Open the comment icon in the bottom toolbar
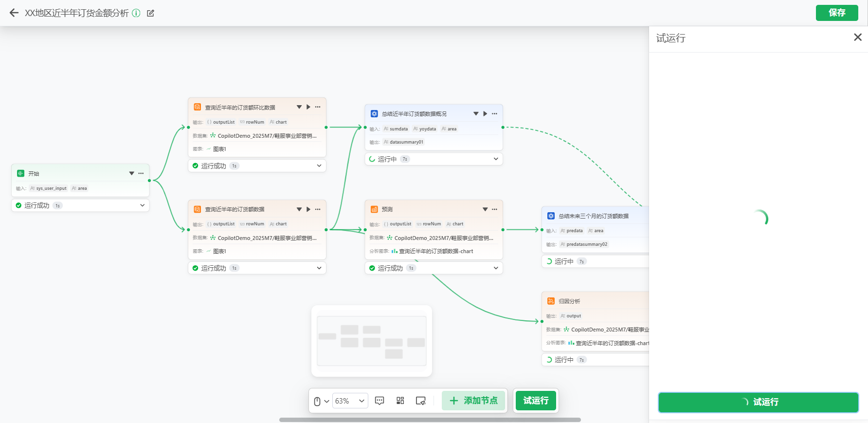 tap(380, 401)
